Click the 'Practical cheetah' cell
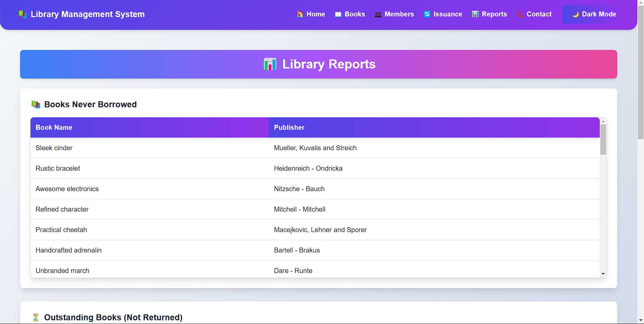Screen dimensions: 644x324 (61, 230)
